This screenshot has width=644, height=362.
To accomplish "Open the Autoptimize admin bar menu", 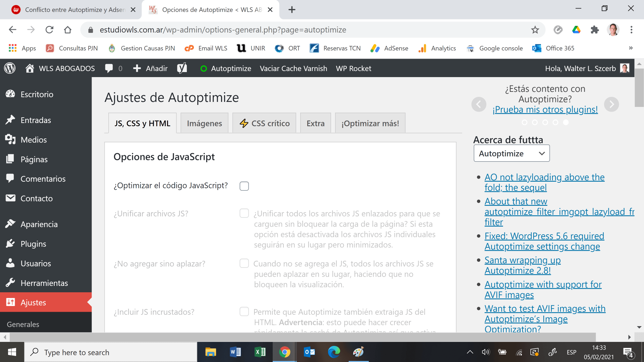I will (x=226, y=68).
